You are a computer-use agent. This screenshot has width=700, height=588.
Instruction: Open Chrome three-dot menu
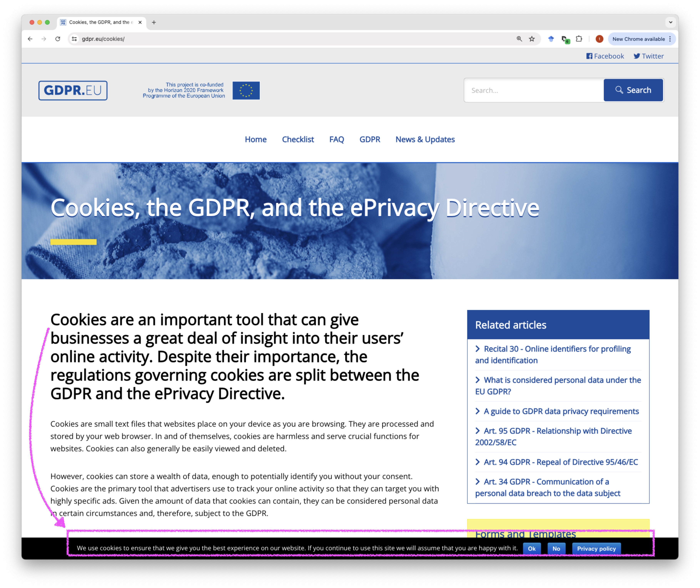[x=670, y=39]
